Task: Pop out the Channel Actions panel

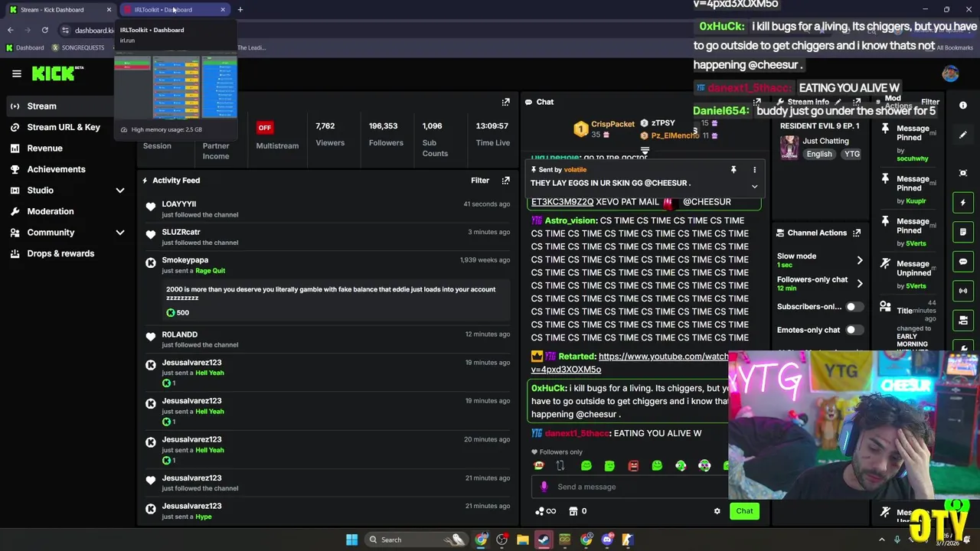Action: pyautogui.click(x=857, y=233)
